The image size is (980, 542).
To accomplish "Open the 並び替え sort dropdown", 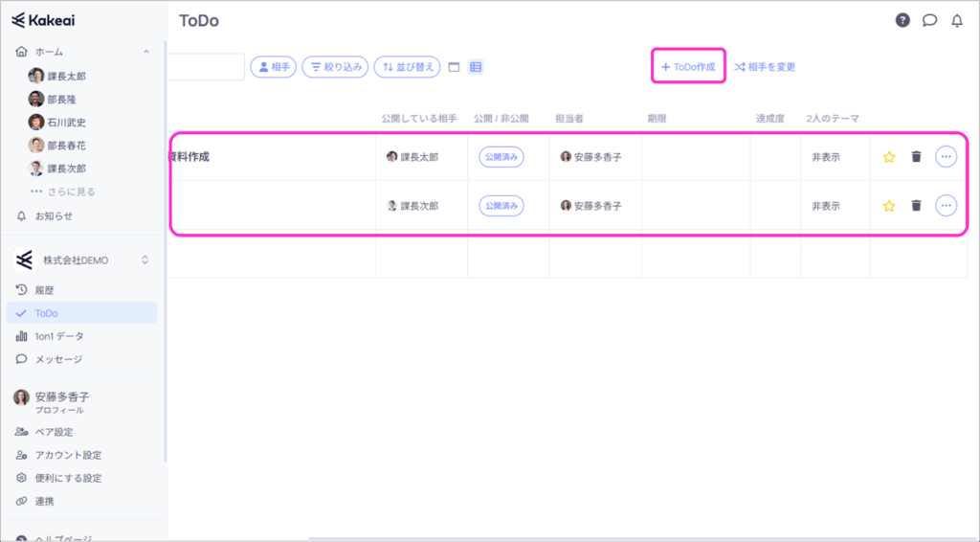I will click(x=407, y=67).
